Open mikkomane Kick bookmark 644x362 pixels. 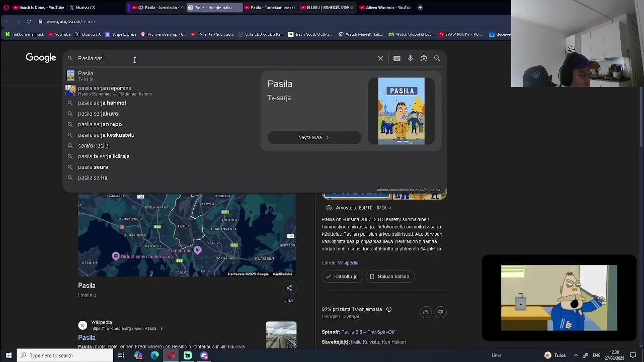(25, 35)
